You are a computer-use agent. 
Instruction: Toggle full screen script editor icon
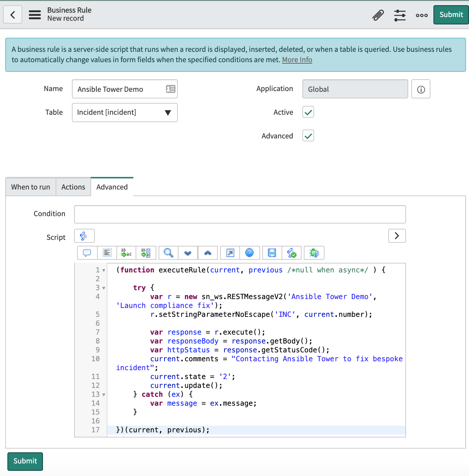pos(230,253)
